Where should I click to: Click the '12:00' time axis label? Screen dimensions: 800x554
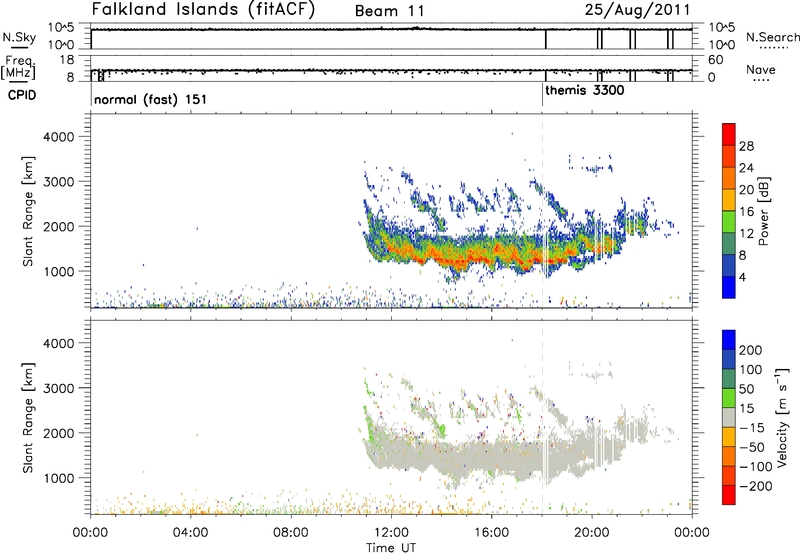click(x=391, y=533)
